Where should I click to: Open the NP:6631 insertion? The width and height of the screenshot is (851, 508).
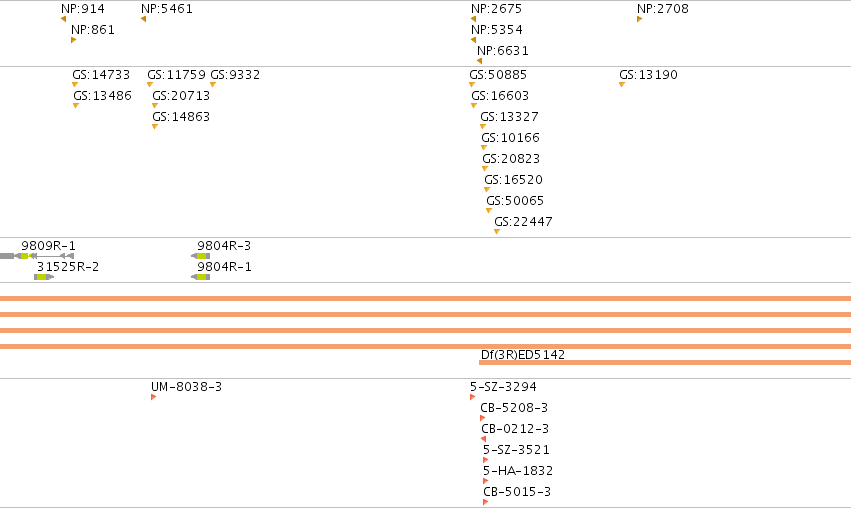point(503,51)
